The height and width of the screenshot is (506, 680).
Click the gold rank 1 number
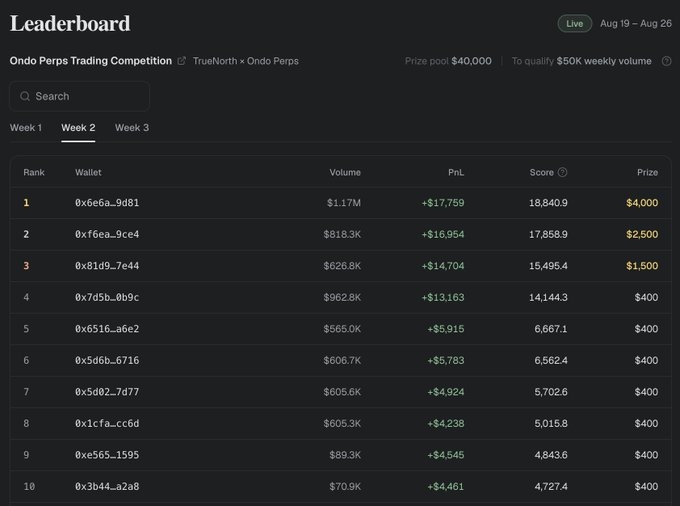[26, 202]
